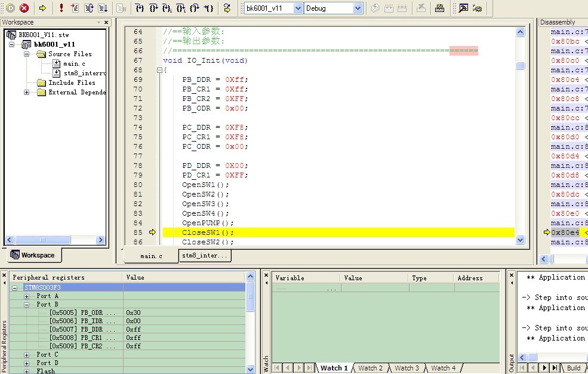Collapse Port B registers
The height and width of the screenshot is (374, 588).
(26, 305)
